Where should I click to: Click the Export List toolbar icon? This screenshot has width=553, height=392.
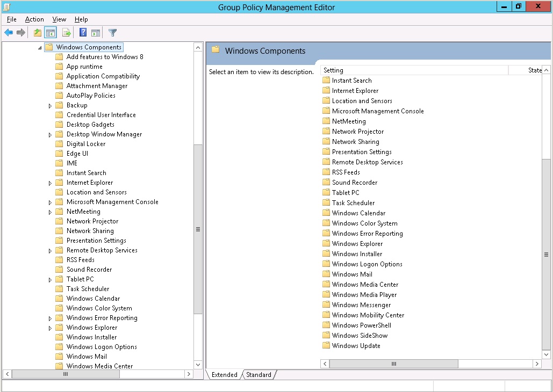coord(66,32)
